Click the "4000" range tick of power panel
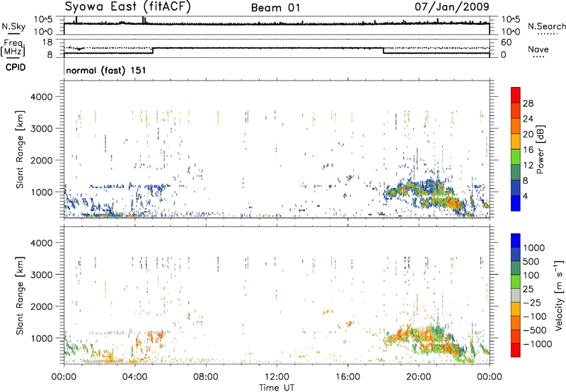This screenshot has height=392, width=566. pos(41,97)
